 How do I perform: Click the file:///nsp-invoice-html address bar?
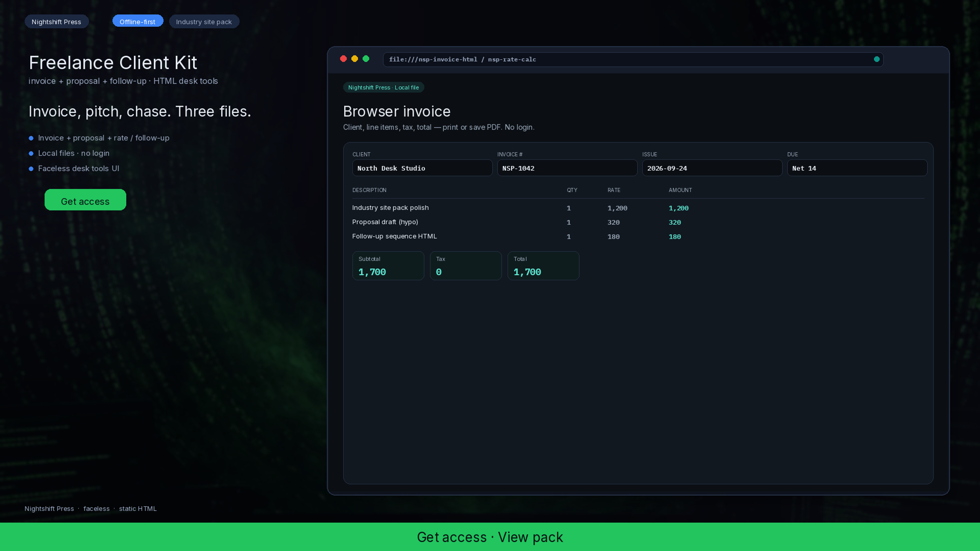click(633, 59)
